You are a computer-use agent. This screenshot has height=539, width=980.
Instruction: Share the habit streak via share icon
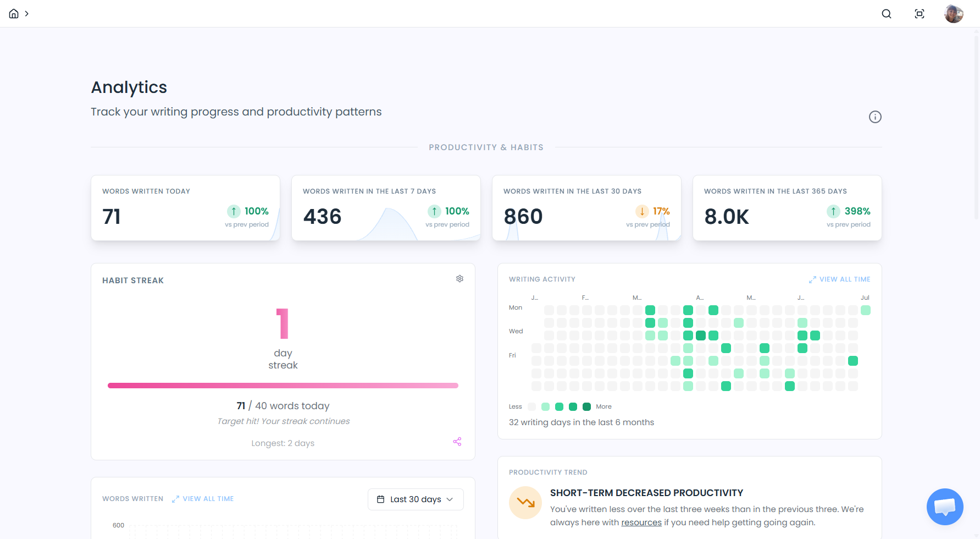(x=457, y=442)
